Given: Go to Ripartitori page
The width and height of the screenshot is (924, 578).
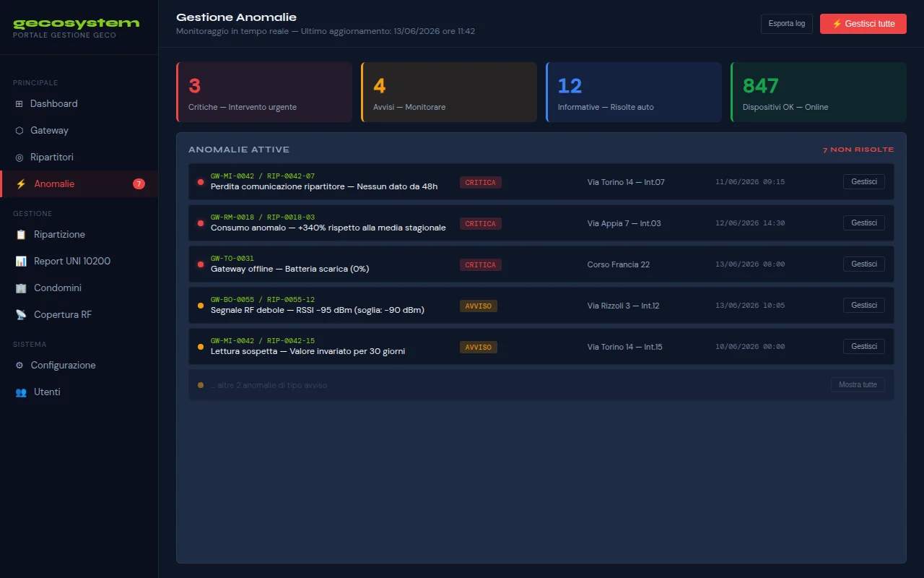Looking at the screenshot, I should 79,158.
